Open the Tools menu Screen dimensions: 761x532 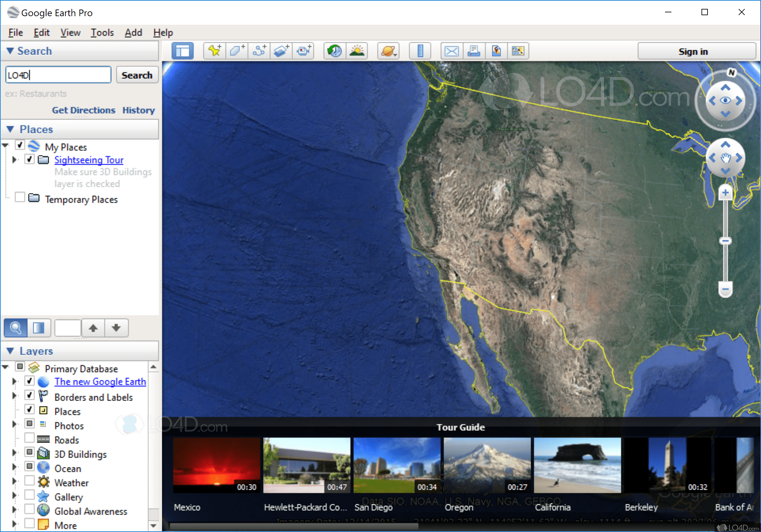click(102, 33)
